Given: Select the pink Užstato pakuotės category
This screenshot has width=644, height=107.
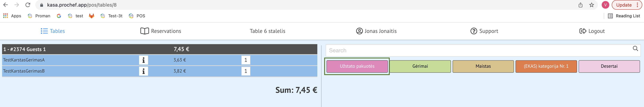Looking at the screenshot, I should click(x=357, y=66).
